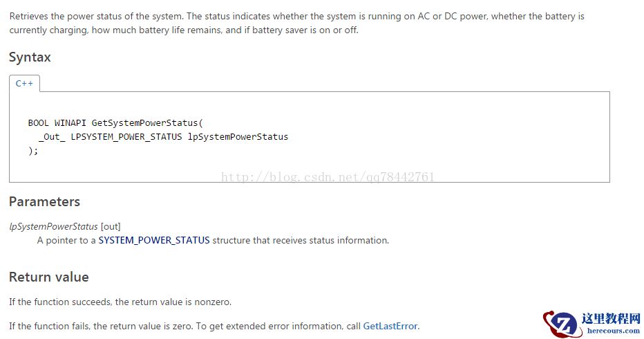Screen dimensions: 644x339
Task: Click the Syntax section heading
Action: [x=30, y=57]
